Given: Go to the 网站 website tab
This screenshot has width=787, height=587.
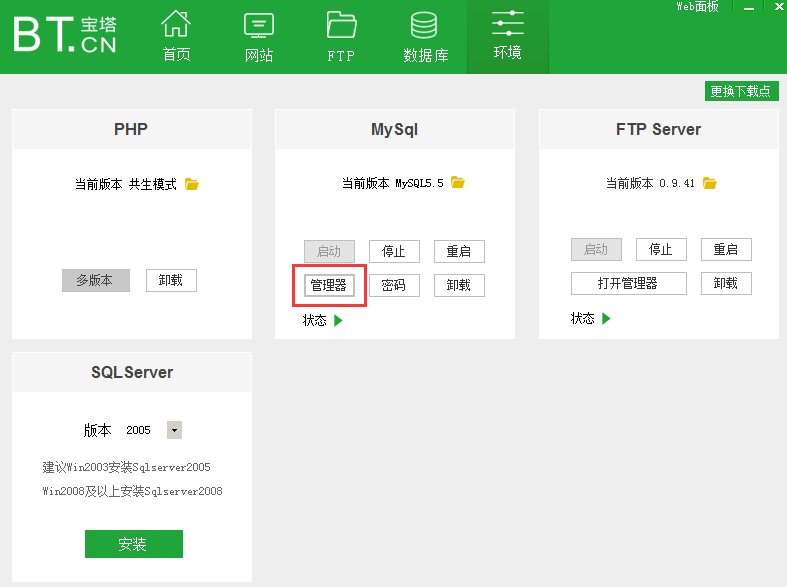Looking at the screenshot, I should (x=259, y=37).
